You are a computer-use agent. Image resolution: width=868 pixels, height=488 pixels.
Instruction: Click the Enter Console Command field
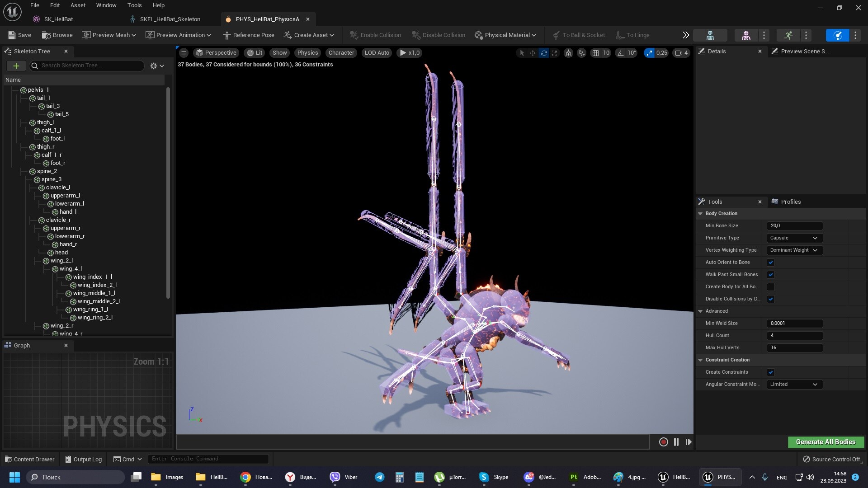click(x=208, y=459)
